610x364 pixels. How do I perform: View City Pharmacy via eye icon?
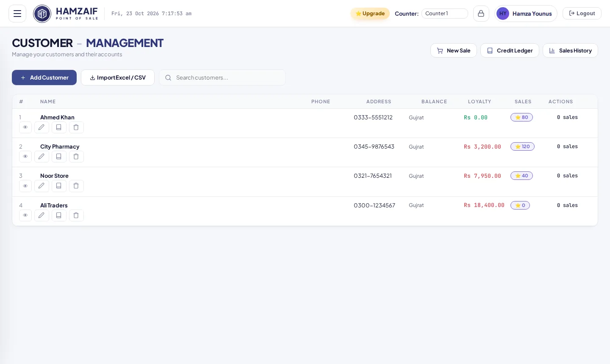25,157
